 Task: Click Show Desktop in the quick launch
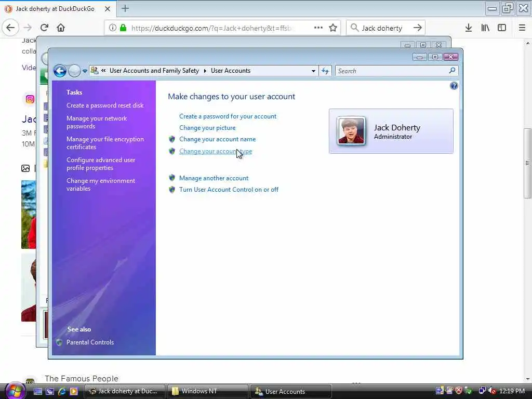[37, 391]
